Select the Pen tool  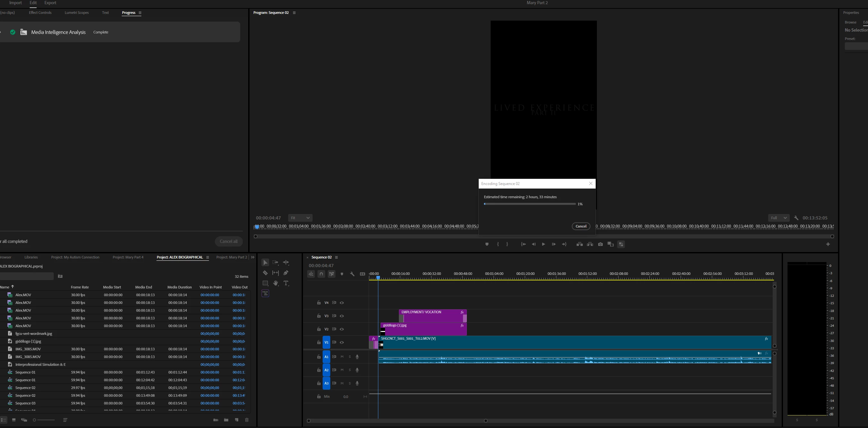click(286, 273)
